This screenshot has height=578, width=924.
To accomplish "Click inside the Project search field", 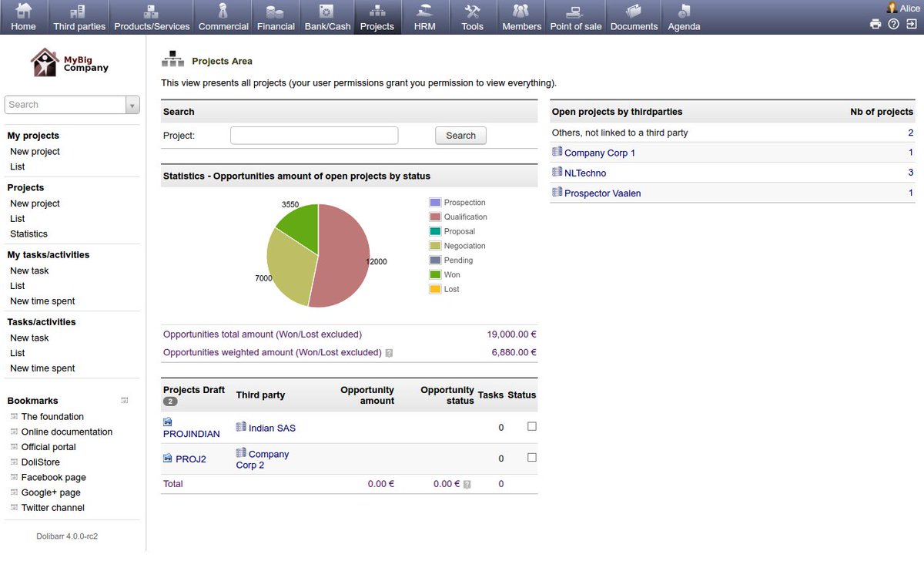I will click(313, 135).
